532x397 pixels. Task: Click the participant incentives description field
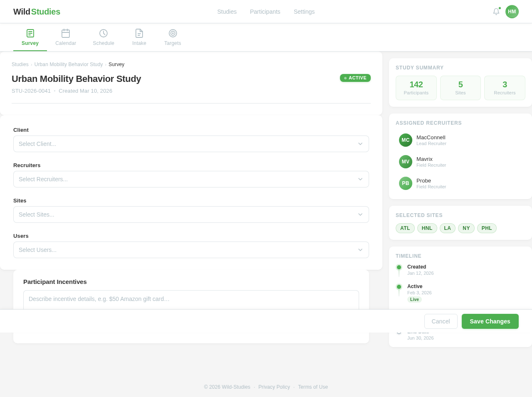coord(191,298)
